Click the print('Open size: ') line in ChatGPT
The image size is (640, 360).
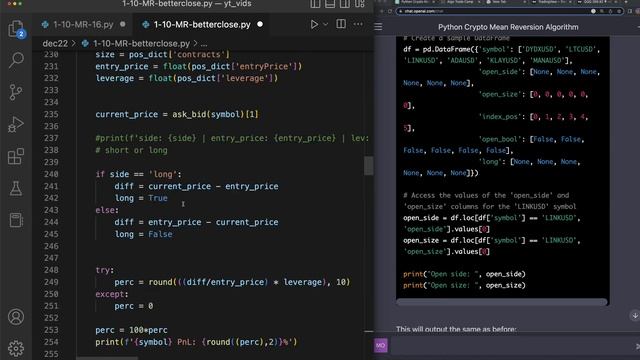pos(464,285)
